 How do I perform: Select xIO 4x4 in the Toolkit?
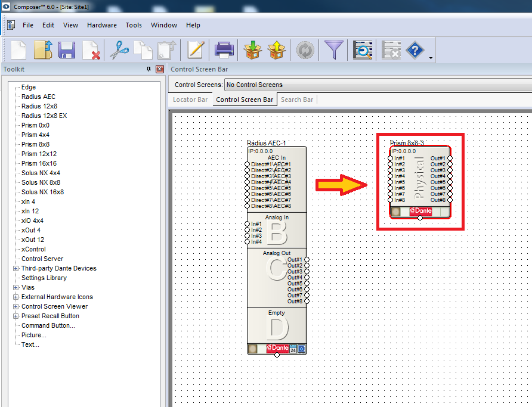point(32,220)
